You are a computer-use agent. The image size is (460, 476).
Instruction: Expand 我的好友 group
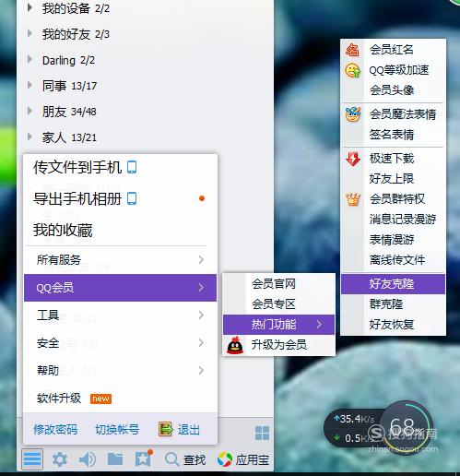click(x=29, y=33)
